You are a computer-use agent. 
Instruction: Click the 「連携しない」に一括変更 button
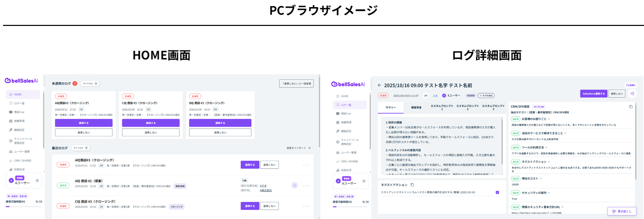[x=296, y=83]
